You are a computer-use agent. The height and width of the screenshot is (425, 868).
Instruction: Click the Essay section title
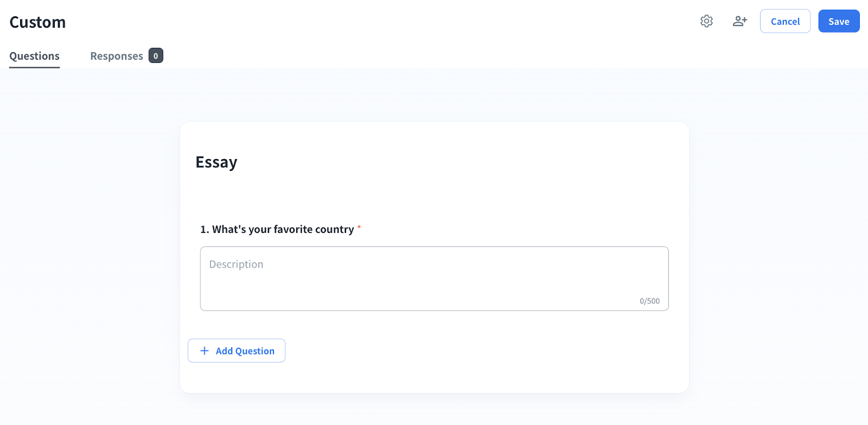coord(216,162)
